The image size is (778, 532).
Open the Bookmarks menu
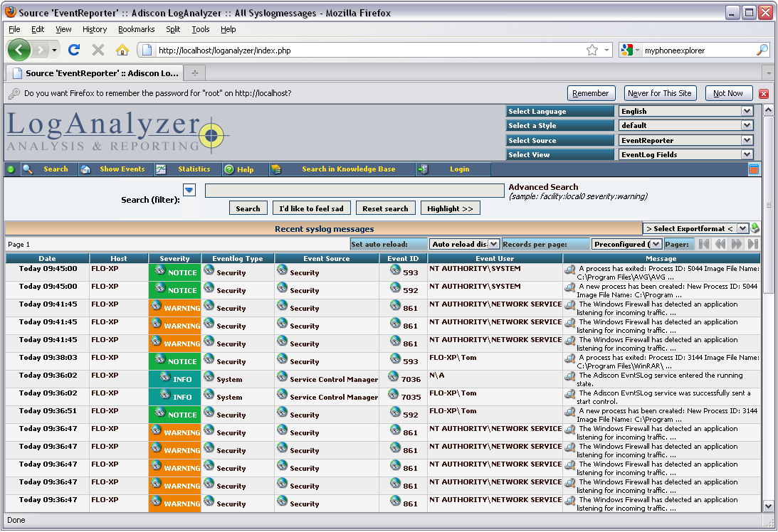[x=136, y=29]
